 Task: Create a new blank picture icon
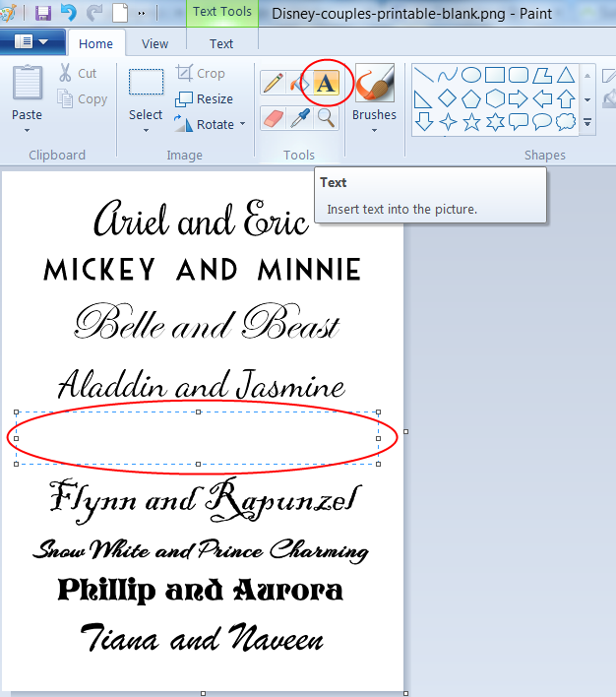pyautogui.click(x=120, y=13)
